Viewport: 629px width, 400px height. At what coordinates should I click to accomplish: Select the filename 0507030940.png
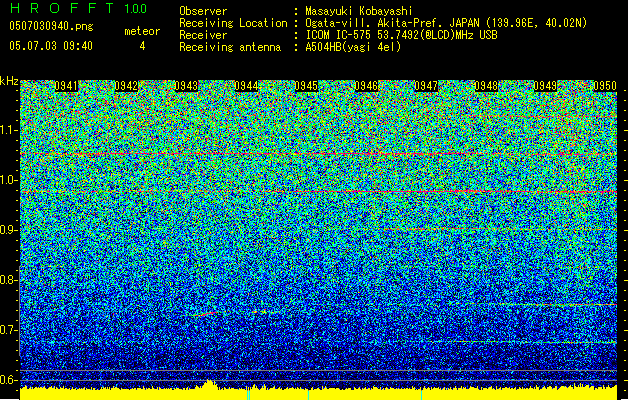51,27
